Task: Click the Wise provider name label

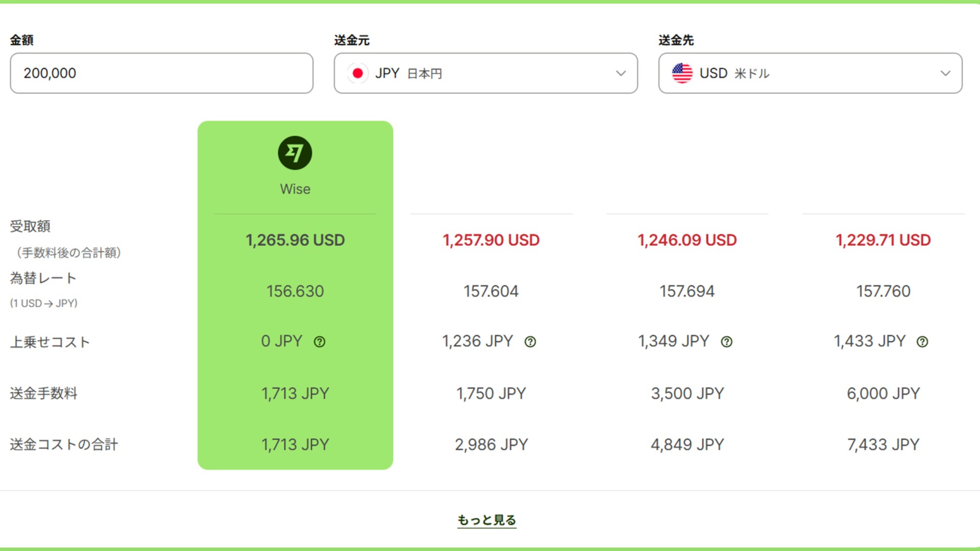Action: tap(295, 189)
